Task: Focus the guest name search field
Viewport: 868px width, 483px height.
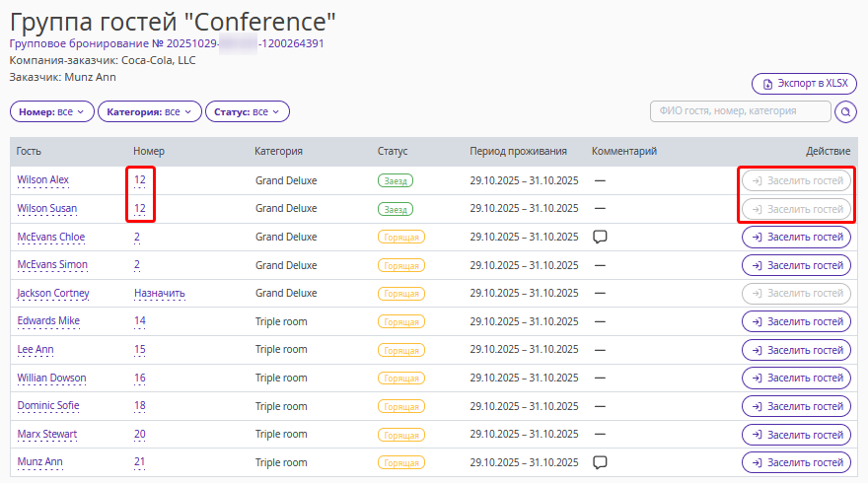Action: (x=740, y=111)
